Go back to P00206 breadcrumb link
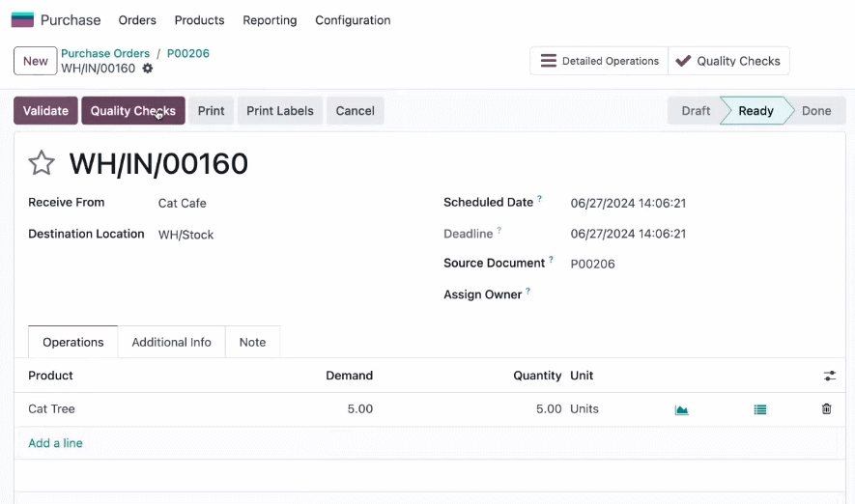 click(x=188, y=53)
